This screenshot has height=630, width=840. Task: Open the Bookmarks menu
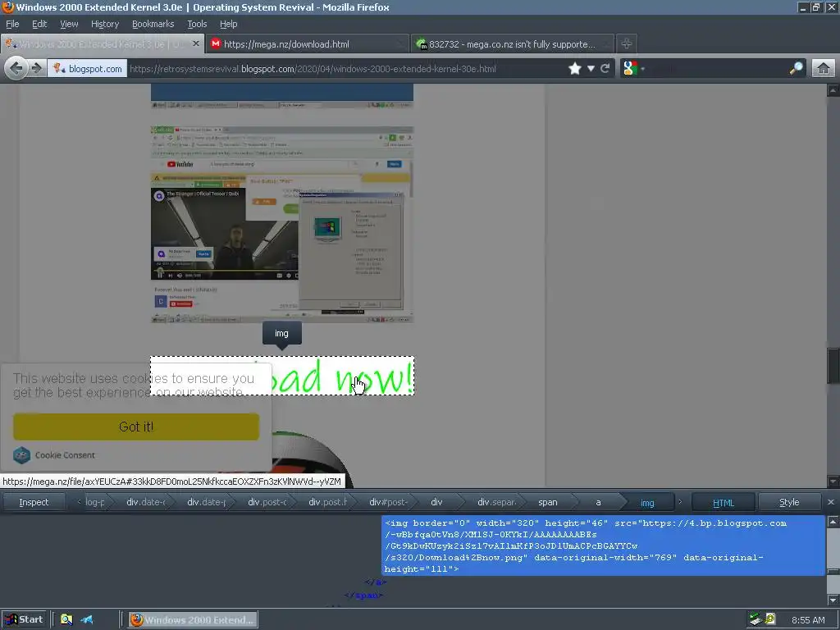(x=153, y=24)
